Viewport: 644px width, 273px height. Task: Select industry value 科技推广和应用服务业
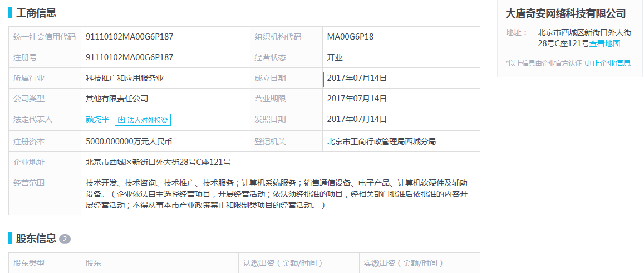coord(125,78)
